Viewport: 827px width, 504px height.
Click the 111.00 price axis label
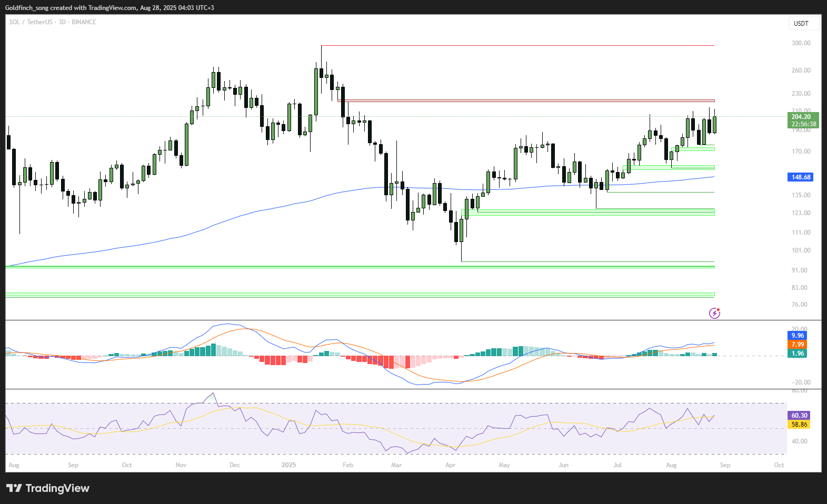pos(801,233)
